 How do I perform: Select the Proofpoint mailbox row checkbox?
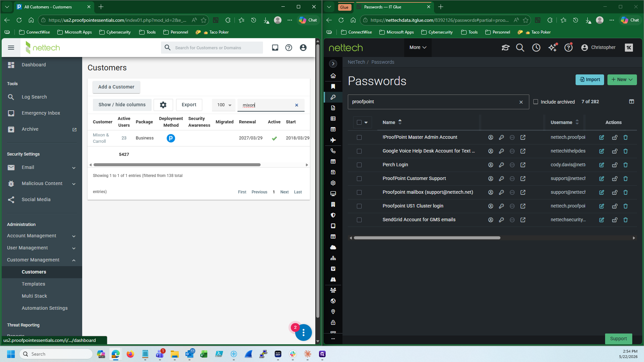coord(359,192)
